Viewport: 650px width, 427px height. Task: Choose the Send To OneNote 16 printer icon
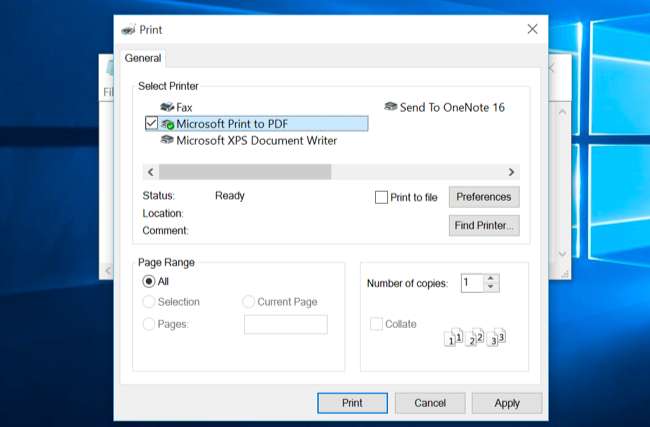(x=390, y=107)
